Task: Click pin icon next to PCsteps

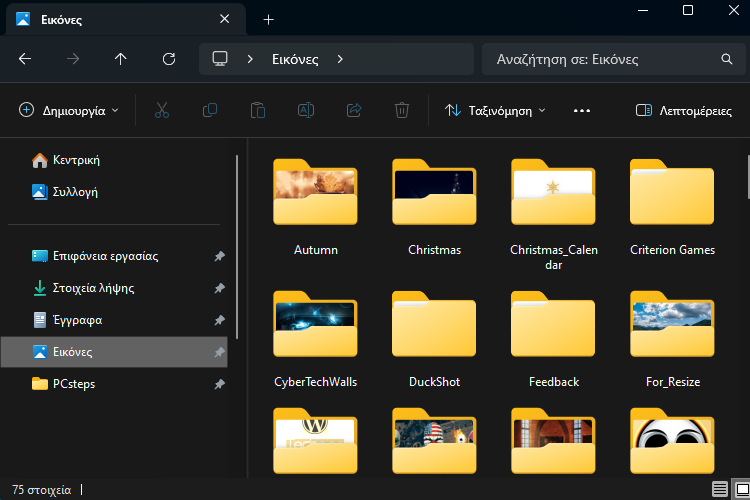Action: pyautogui.click(x=220, y=384)
